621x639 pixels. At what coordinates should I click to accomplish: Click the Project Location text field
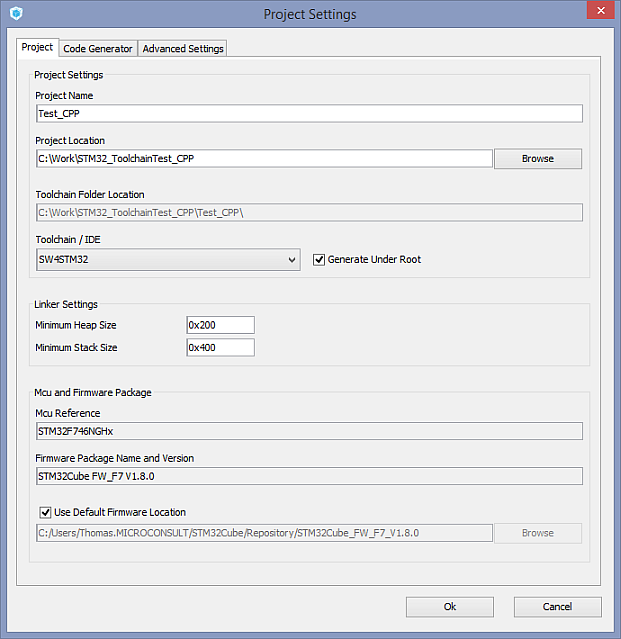[263, 158]
